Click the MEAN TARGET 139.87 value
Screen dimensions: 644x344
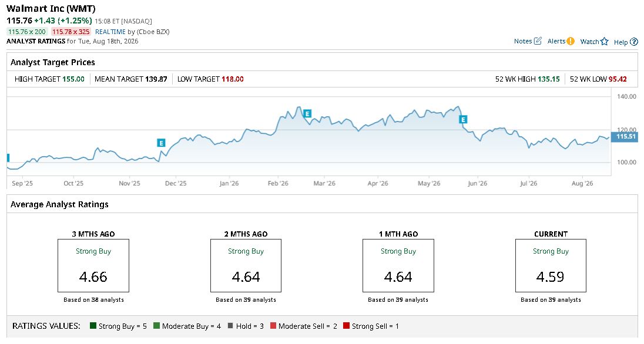click(x=156, y=79)
